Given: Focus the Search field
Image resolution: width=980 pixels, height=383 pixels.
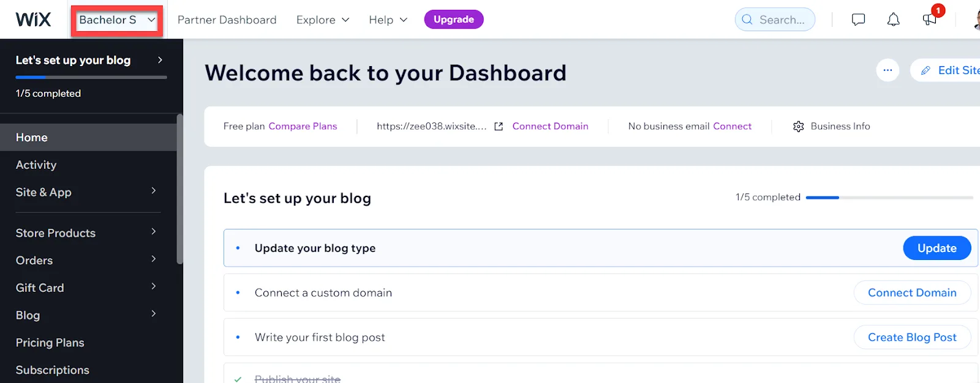Looking at the screenshot, I should (x=775, y=20).
